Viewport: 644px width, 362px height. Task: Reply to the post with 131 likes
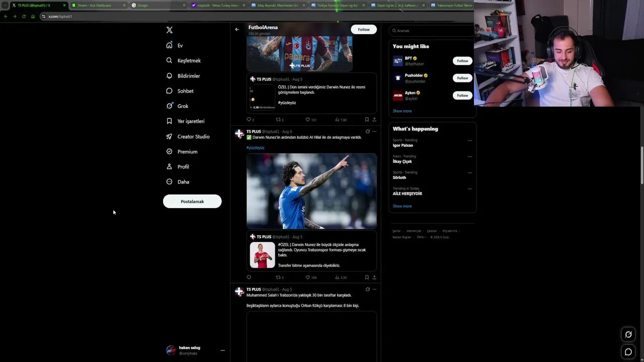[249, 120]
